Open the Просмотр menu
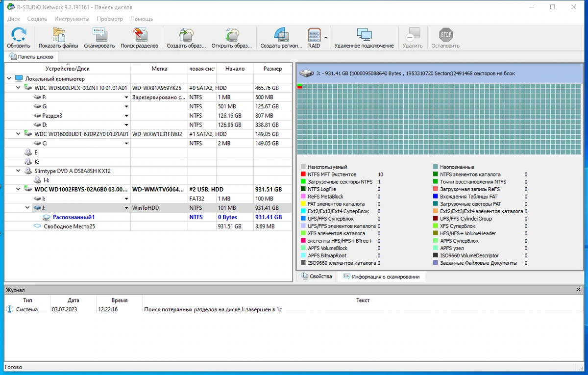Viewport: 588px width, 375px height. 110,19
